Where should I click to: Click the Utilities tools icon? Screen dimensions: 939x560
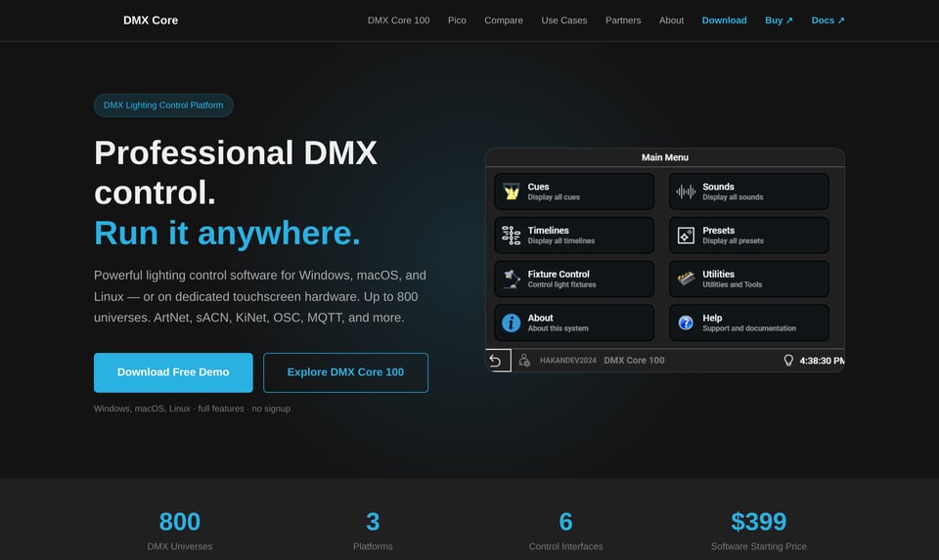686,279
